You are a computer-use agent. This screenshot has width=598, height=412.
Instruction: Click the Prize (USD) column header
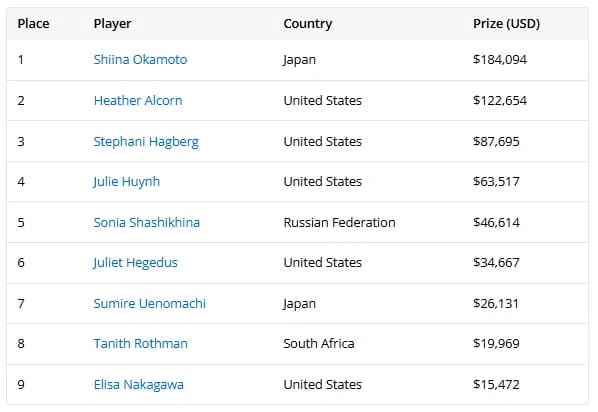pyautogui.click(x=506, y=24)
